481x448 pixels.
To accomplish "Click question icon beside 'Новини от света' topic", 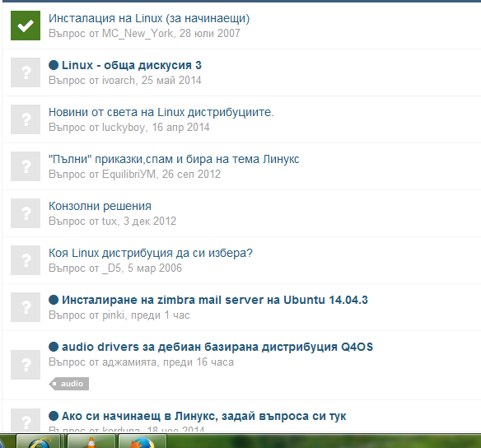I will [26, 119].
